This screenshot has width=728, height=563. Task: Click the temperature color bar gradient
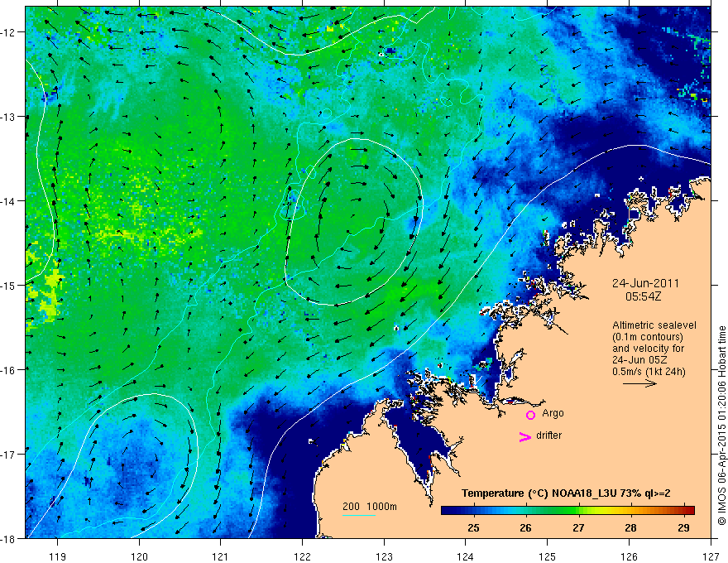pos(568,510)
